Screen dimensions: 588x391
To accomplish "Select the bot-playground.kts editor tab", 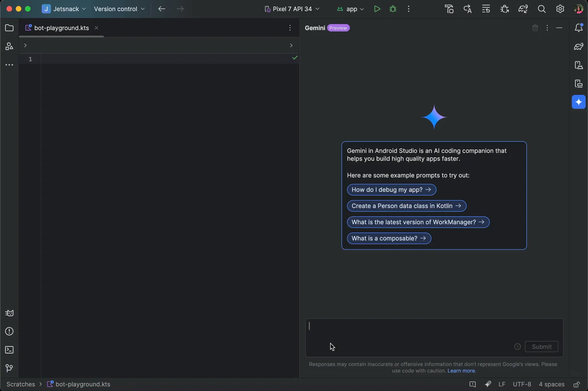I will pyautogui.click(x=61, y=28).
